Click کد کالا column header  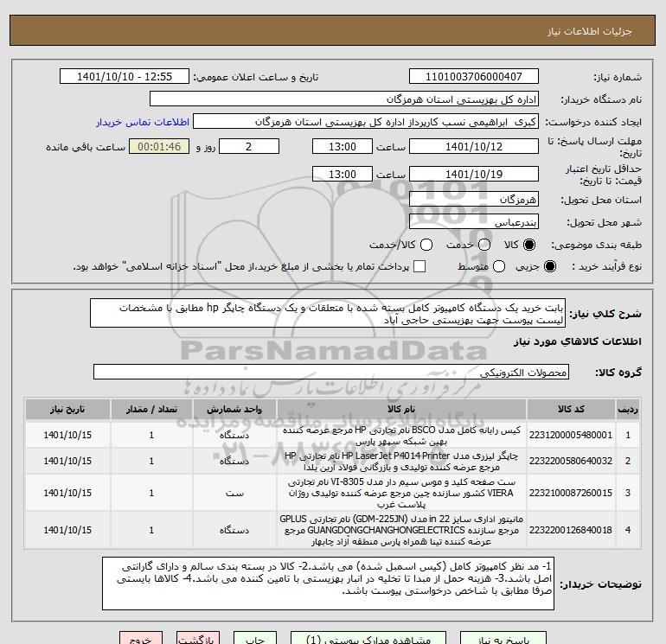571,409
